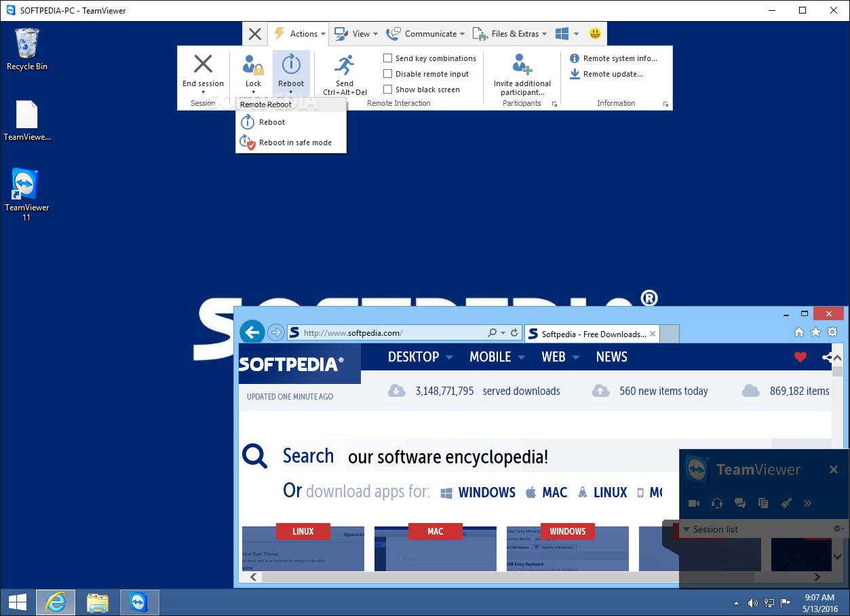
Task: Click the address bar search magnifier
Action: pyautogui.click(x=492, y=333)
